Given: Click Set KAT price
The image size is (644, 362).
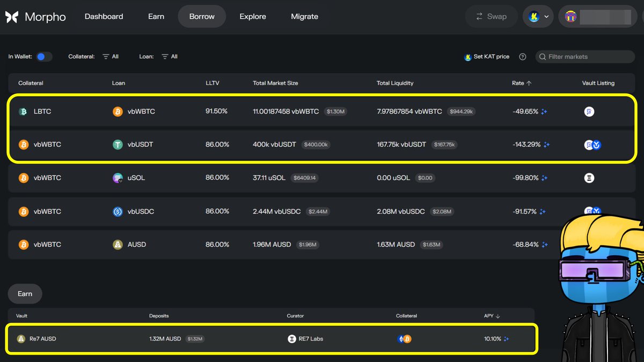Looking at the screenshot, I should pos(487,56).
